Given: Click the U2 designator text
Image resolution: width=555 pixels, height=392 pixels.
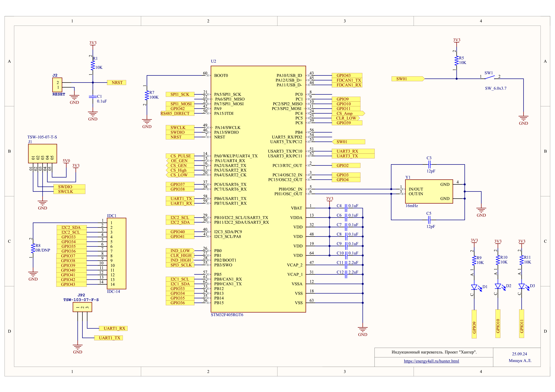Looking at the screenshot, I should tap(213, 61).
